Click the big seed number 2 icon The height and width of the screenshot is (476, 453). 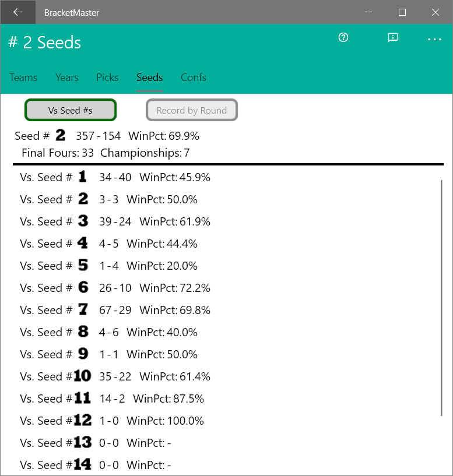coord(61,136)
